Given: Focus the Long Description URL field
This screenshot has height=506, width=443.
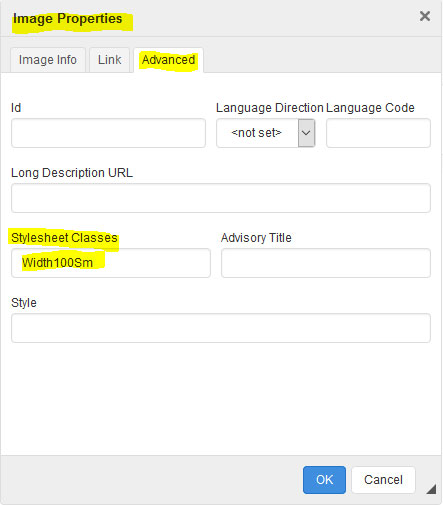Looking at the screenshot, I should (221, 198).
